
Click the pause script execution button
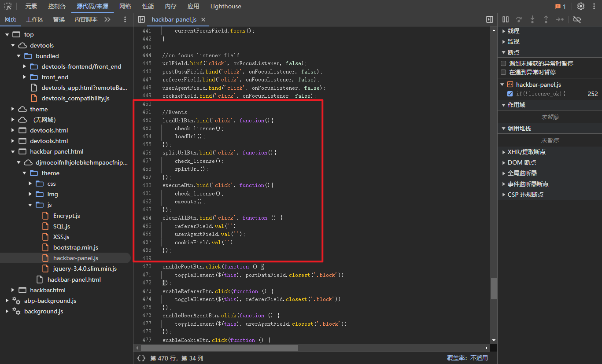[506, 19]
